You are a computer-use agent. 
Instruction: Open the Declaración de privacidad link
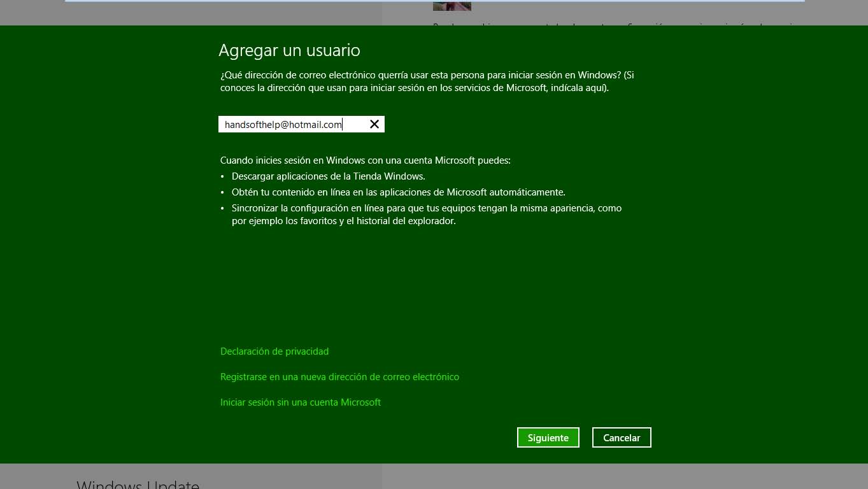coord(274,351)
